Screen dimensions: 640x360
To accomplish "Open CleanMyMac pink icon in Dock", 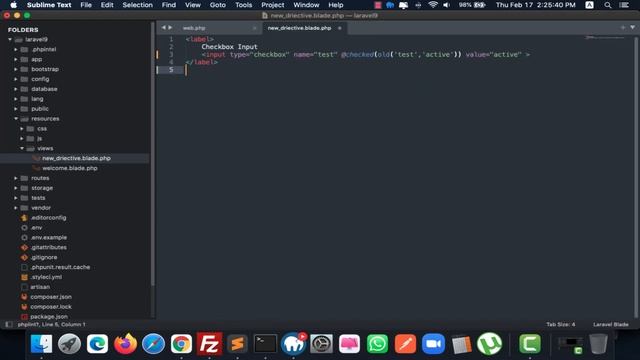I will [349, 344].
